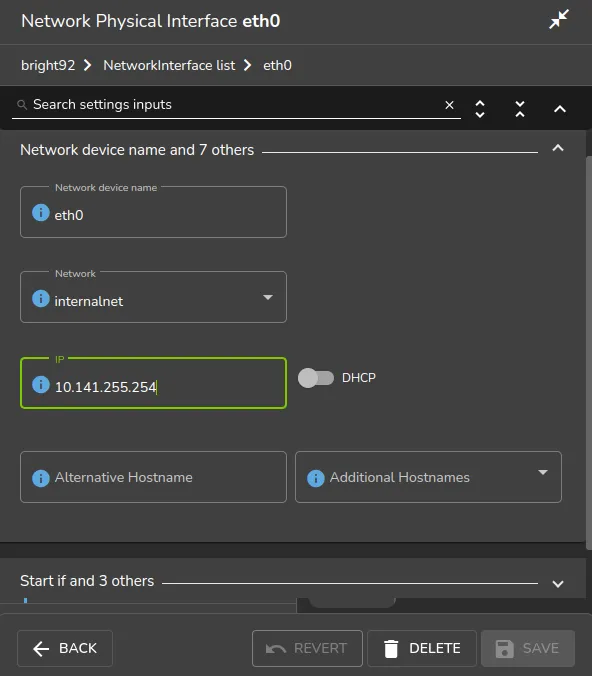Show info for Alternative Hostname
Viewport: 592px width, 676px height.
coord(41,478)
